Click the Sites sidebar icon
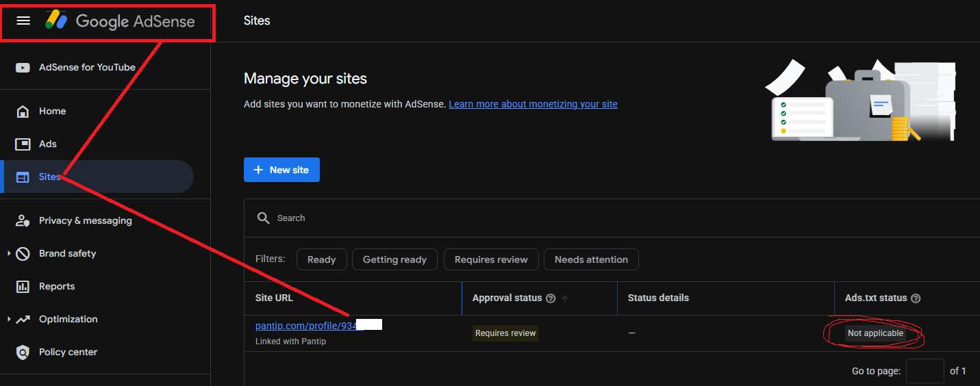 (x=23, y=177)
